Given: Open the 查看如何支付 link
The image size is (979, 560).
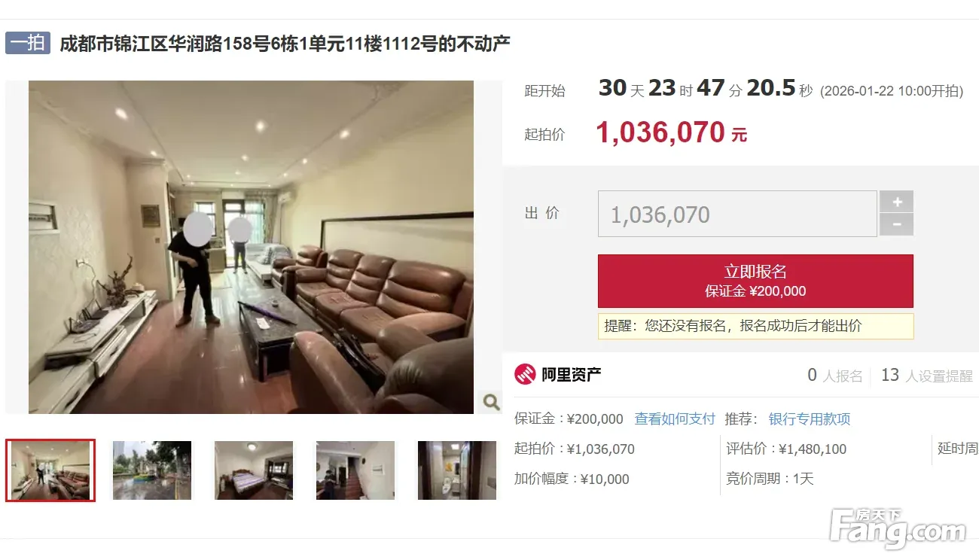Looking at the screenshot, I should pos(675,419).
